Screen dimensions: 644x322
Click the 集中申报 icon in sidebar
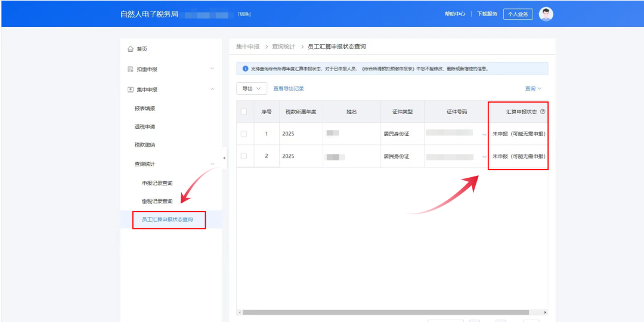pos(130,89)
